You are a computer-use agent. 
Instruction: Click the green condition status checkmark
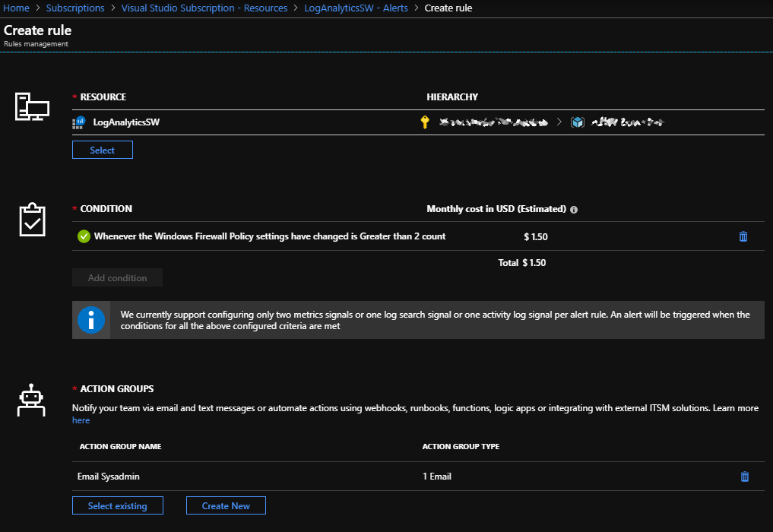coord(84,236)
